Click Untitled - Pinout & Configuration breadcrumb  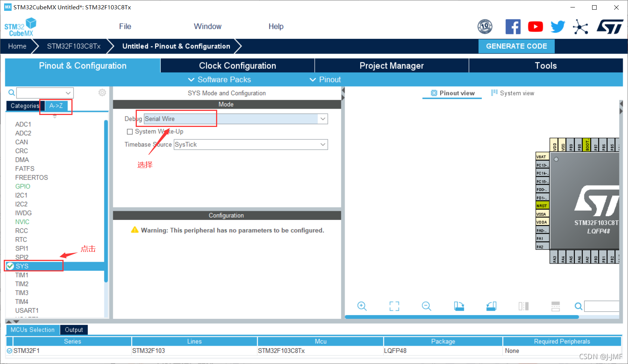coord(176,46)
